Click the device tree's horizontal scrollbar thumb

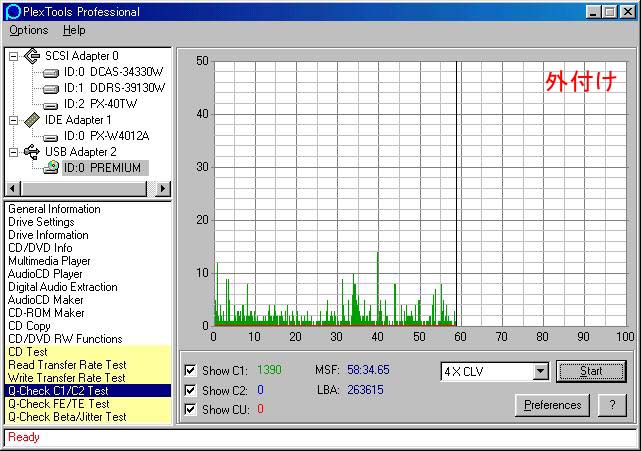(x=83, y=188)
